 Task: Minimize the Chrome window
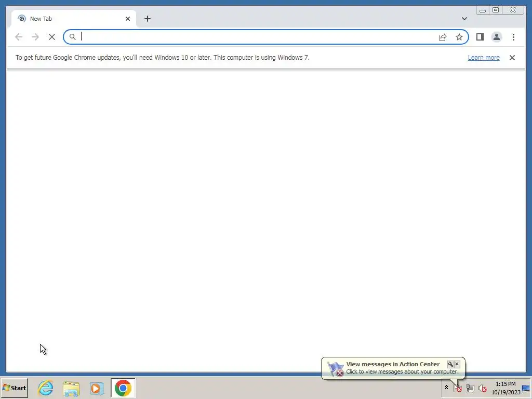coord(483,10)
